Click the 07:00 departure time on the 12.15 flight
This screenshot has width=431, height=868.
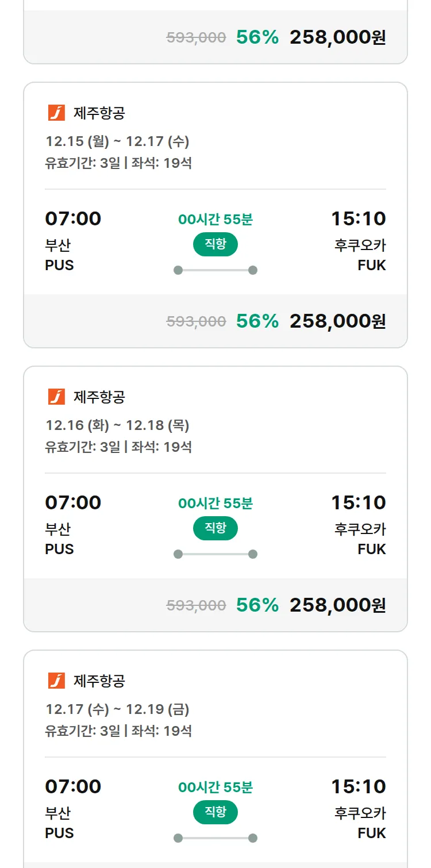pyautogui.click(x=73, y=219)
